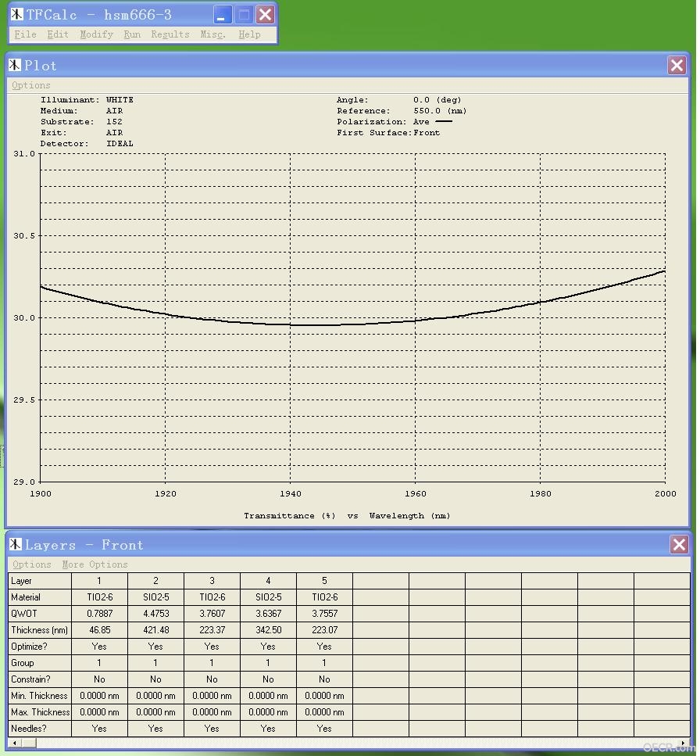
Task: Click the QWOT row label
Action: pos(40,613)
